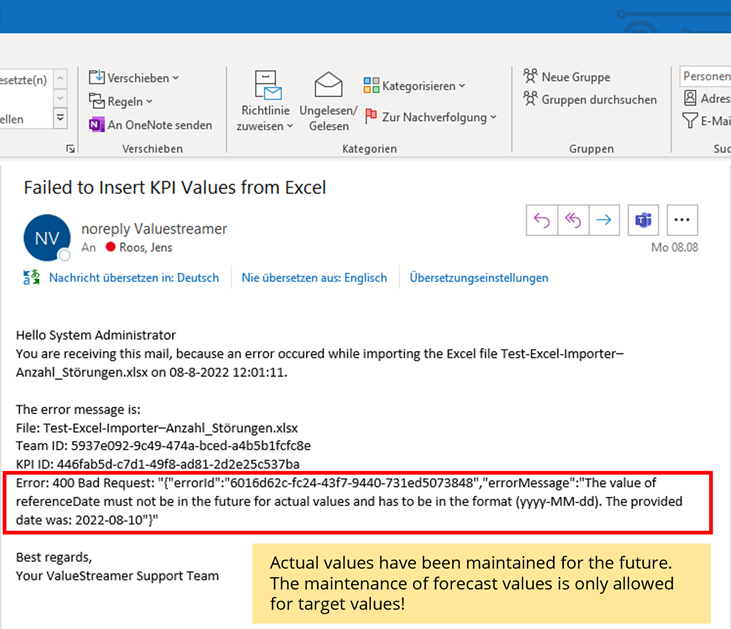Screen dimensions: 731x629
Task: Share message to Teams icon
Action: click(x=643, y=220)
